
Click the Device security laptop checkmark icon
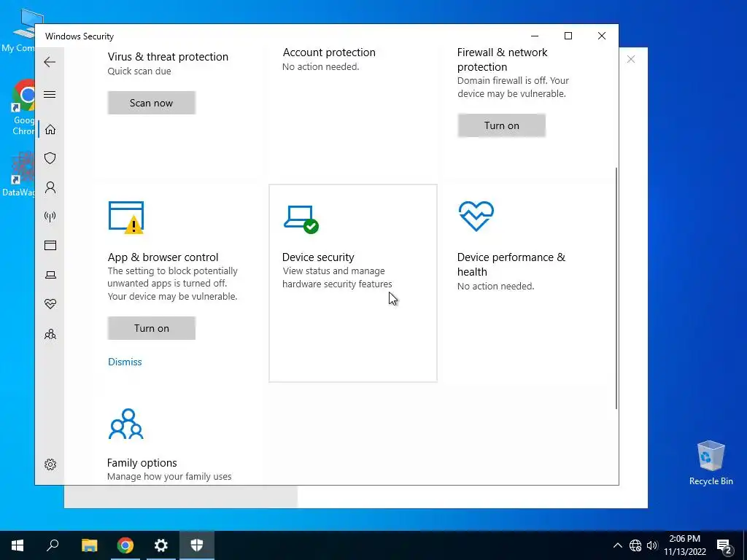(301, 219)
